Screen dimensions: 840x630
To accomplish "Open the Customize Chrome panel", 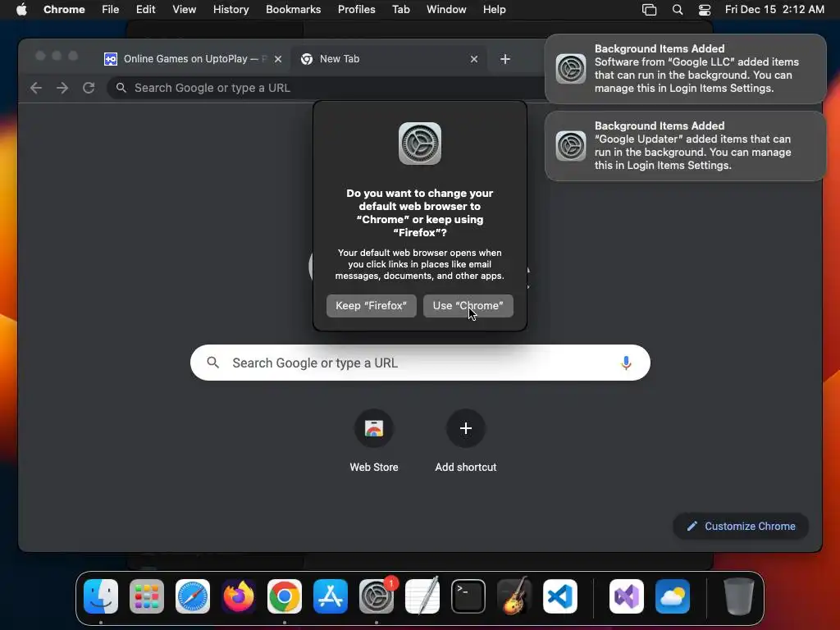I will coord(741,526).
